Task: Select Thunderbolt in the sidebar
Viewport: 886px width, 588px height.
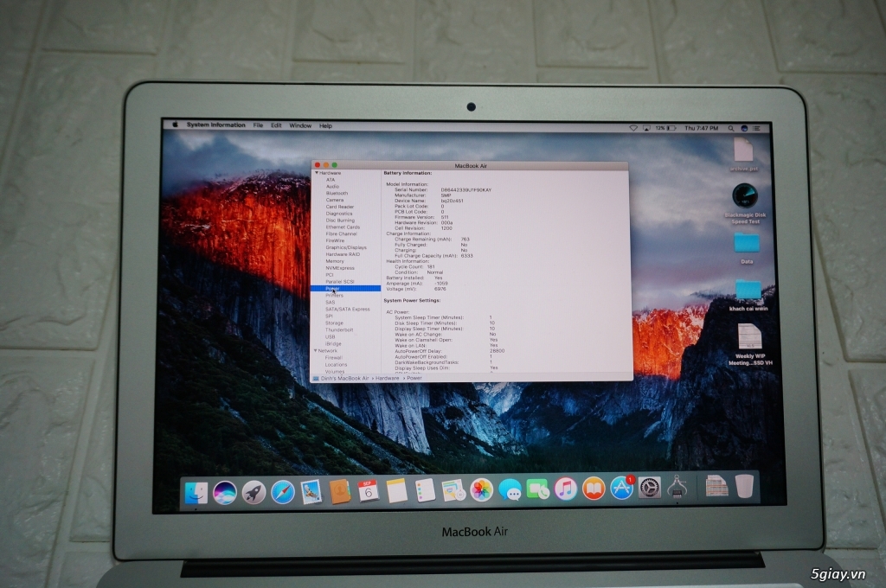Action: (339, 329)
